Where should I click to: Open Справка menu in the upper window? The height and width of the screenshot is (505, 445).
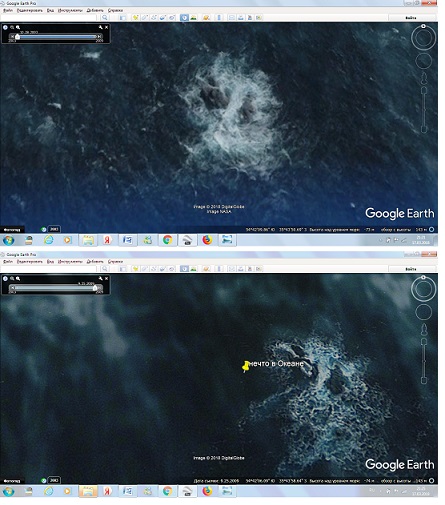(x=115, y=10)
